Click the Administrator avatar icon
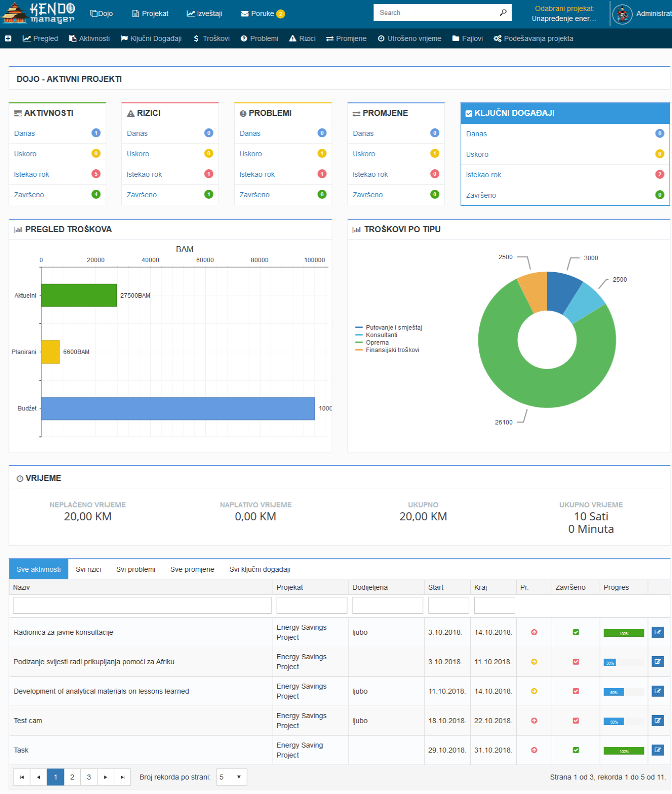Viewport: 672px width, 794px height. 622,14
